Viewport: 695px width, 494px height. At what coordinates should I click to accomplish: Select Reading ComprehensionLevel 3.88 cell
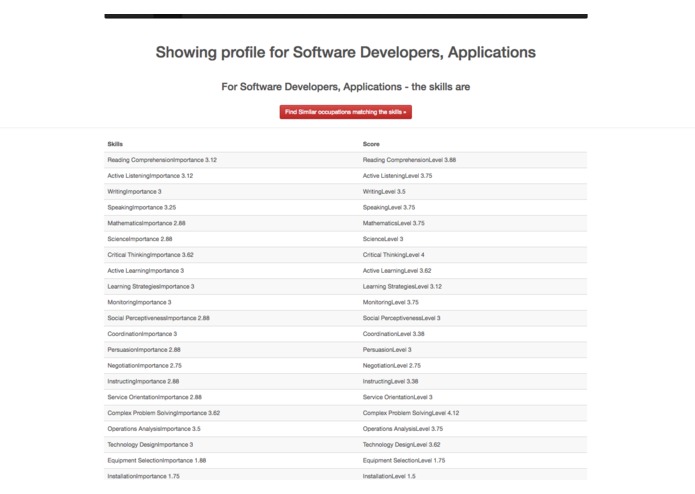[x=409, y=160]
